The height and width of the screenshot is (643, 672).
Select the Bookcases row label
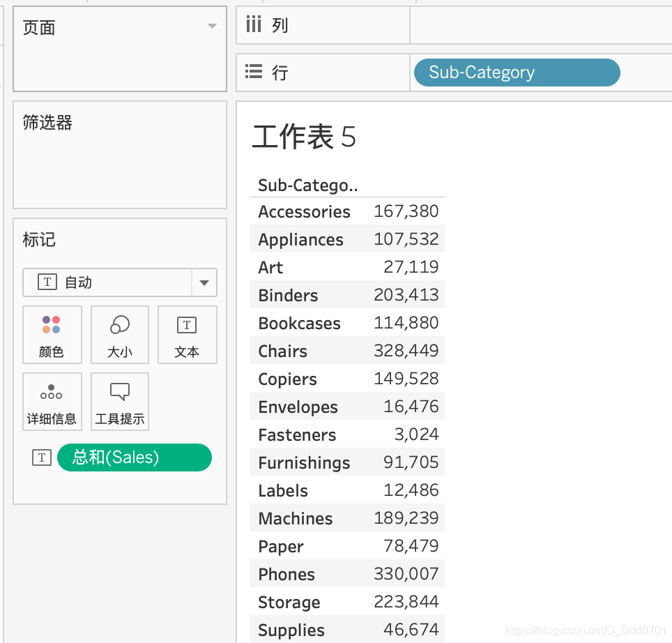(x=299, y=323)
